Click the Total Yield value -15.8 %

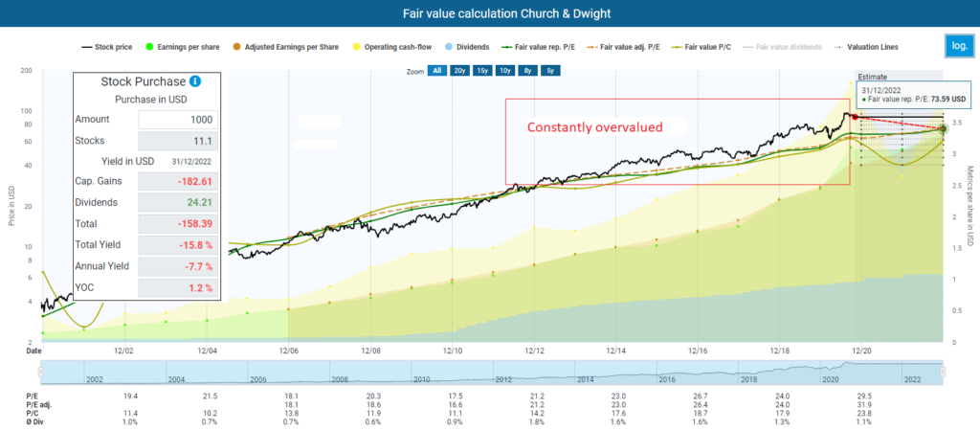click(x=177, y=245)
